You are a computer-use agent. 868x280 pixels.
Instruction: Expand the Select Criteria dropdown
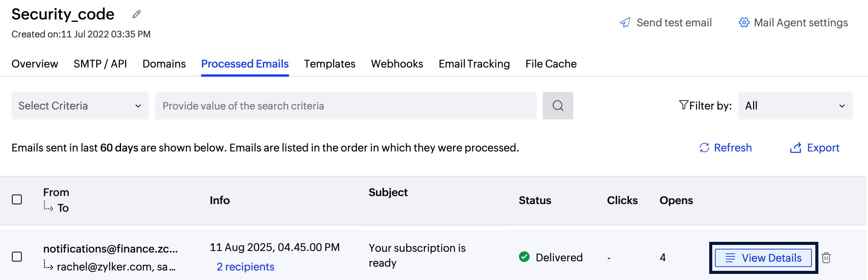[x=80, y=106]
